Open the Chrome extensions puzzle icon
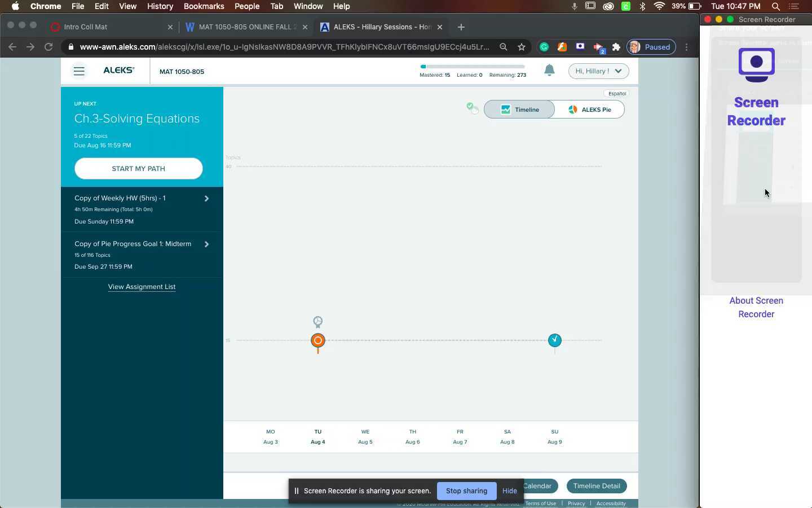Viewport: 812px width, 508px height. [x=616, y=47]
